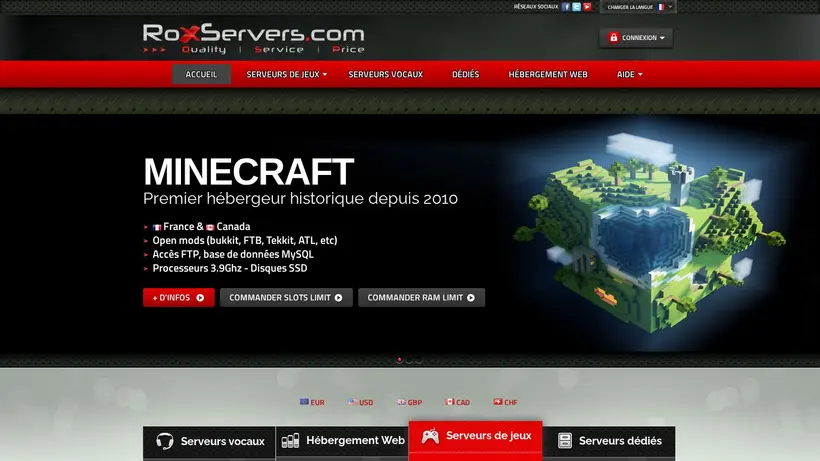820x461 pixels.
Task: Click the Minecraft world cube image
Action: [648, 235]
